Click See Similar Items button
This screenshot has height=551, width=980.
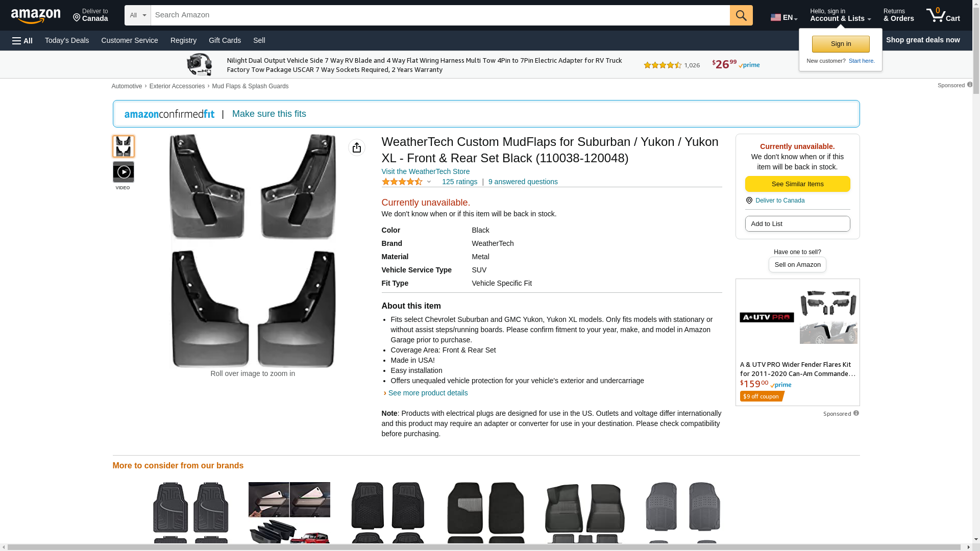797,184
